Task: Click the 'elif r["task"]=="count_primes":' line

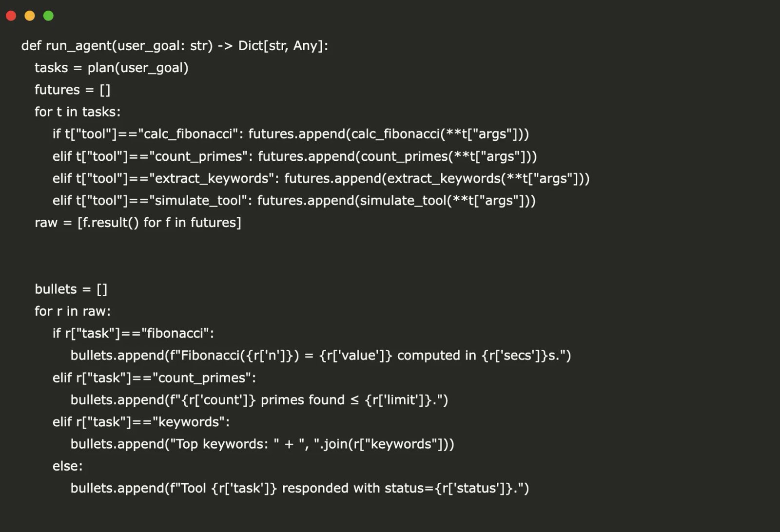Action: 154,378
